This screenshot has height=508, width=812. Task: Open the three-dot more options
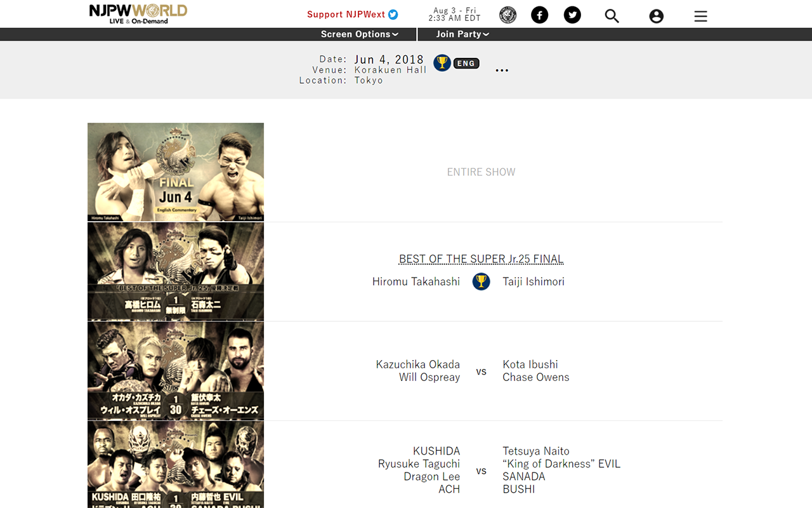pyautogui.click(x=502, y=70)
